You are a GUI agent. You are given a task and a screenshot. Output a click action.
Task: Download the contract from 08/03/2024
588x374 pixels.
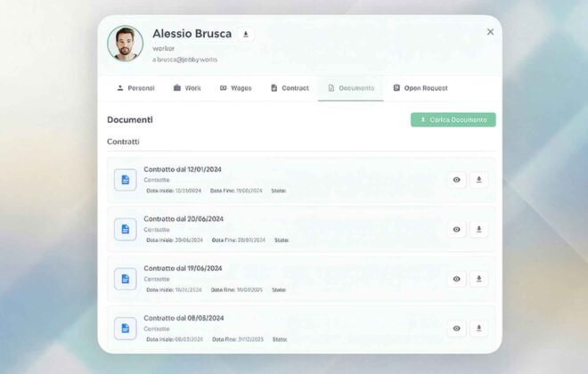[479, 329]
